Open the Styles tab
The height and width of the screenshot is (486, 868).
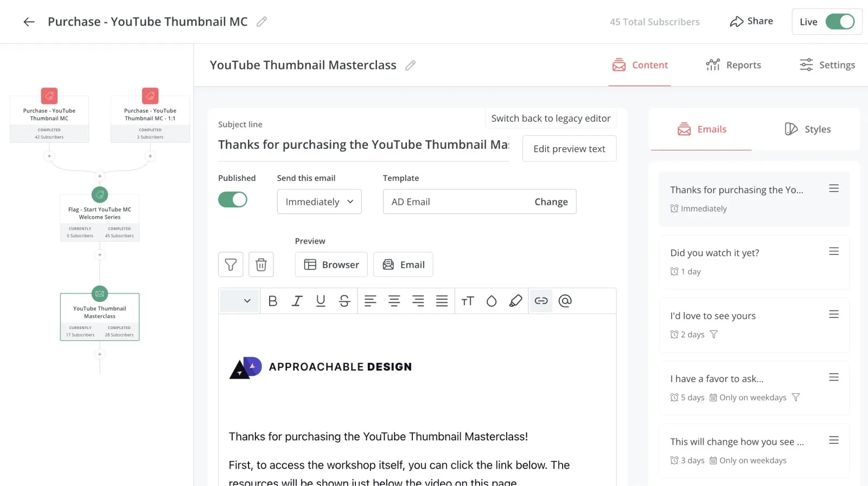click(x=808, y=129)
